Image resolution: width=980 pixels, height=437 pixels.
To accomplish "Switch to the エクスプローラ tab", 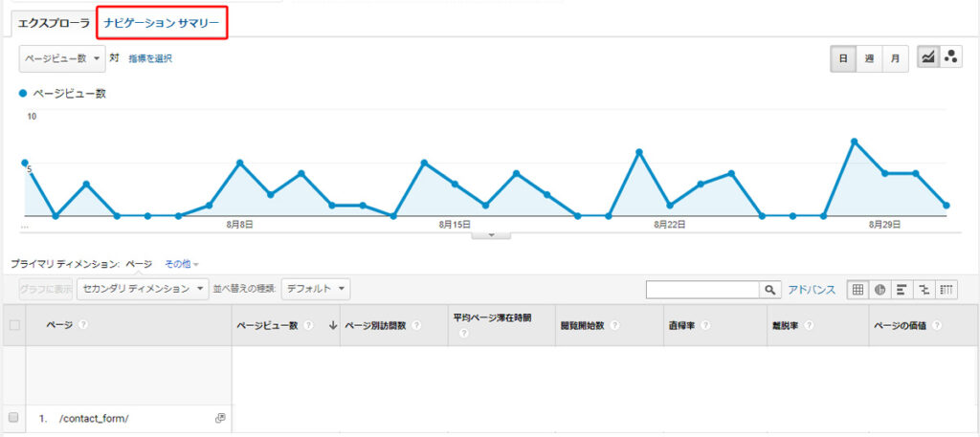I will tap(55, 22).
